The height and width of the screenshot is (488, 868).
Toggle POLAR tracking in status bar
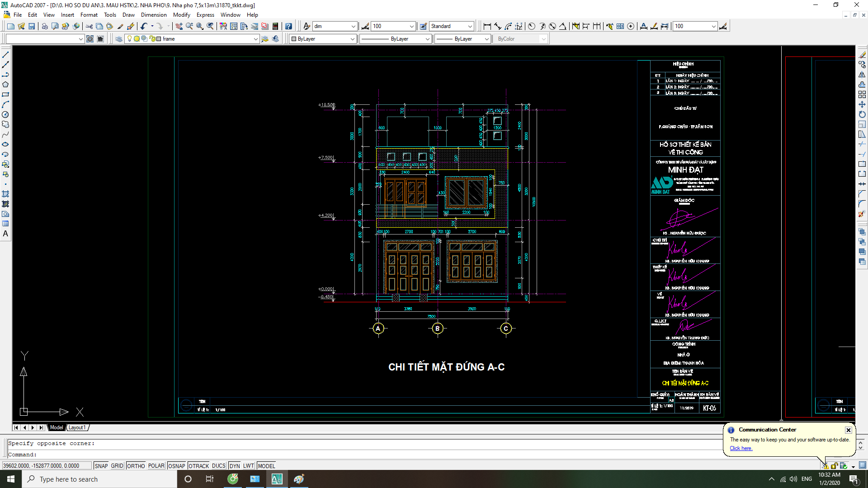coord(156,466)
